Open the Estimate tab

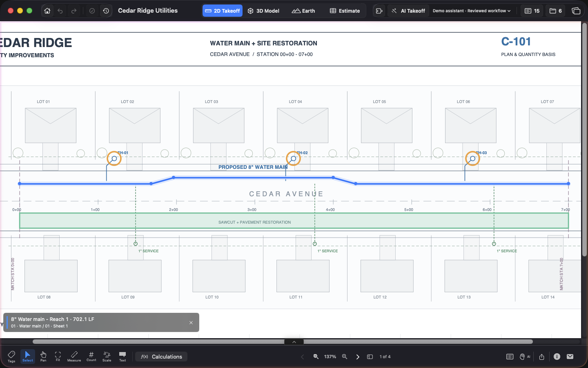click(x=345, y=11)
